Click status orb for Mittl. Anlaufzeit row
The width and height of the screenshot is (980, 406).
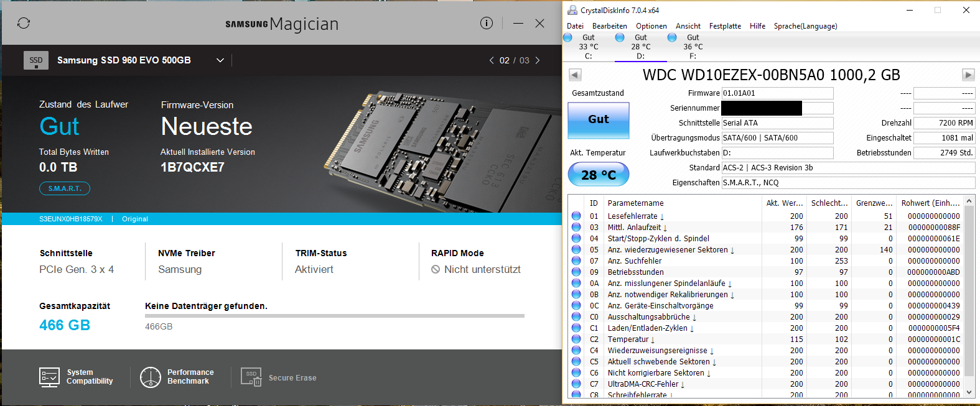[x=576, y=227]
